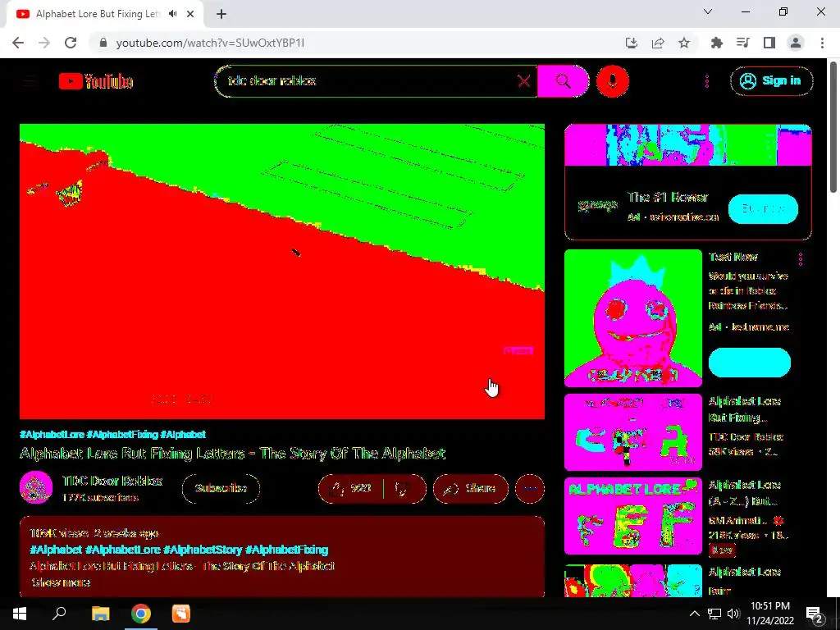View site information lock icon
This screenshot has height=630, width=840.
104,43
